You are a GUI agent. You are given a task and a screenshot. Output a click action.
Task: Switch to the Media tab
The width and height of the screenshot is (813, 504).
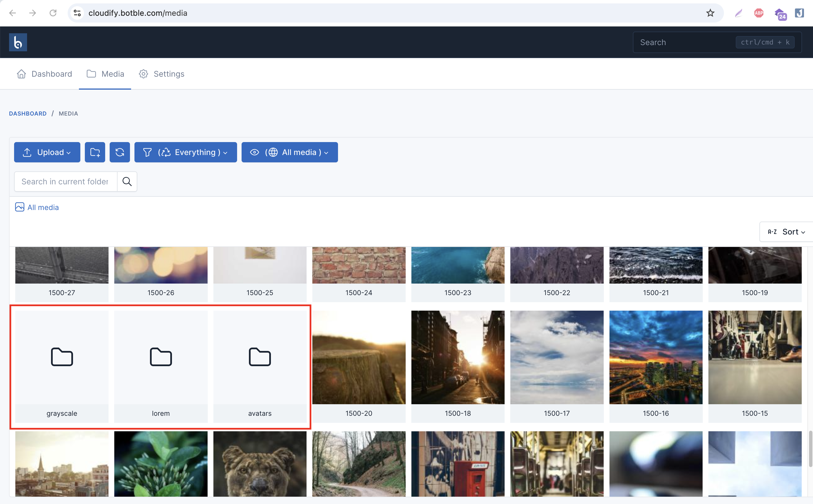105,74
